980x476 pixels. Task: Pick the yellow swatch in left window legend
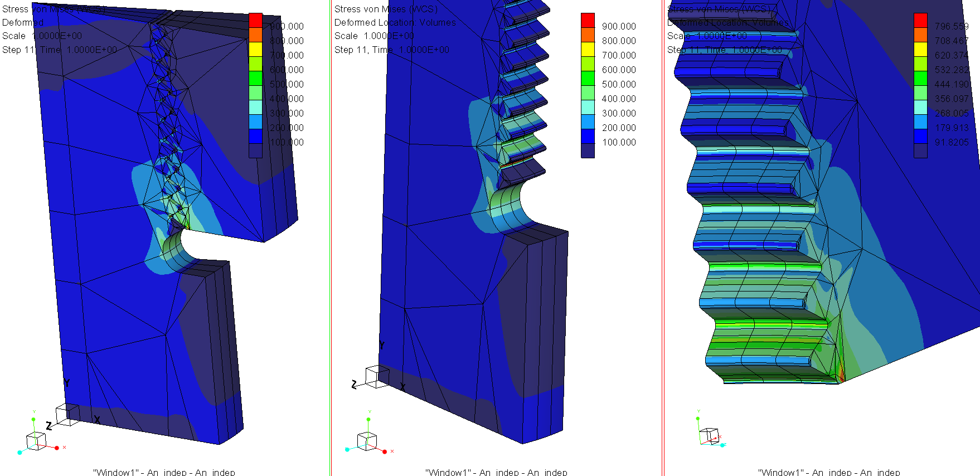[x=255, y=49]
